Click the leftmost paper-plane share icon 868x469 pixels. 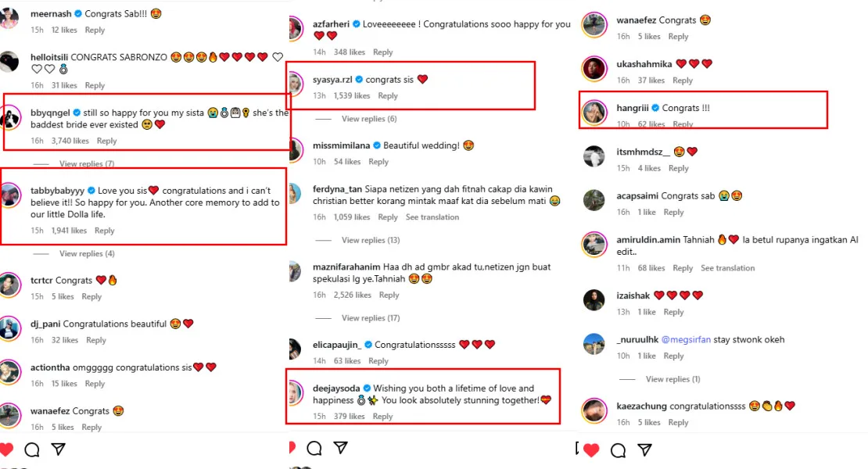click(59, 449)
